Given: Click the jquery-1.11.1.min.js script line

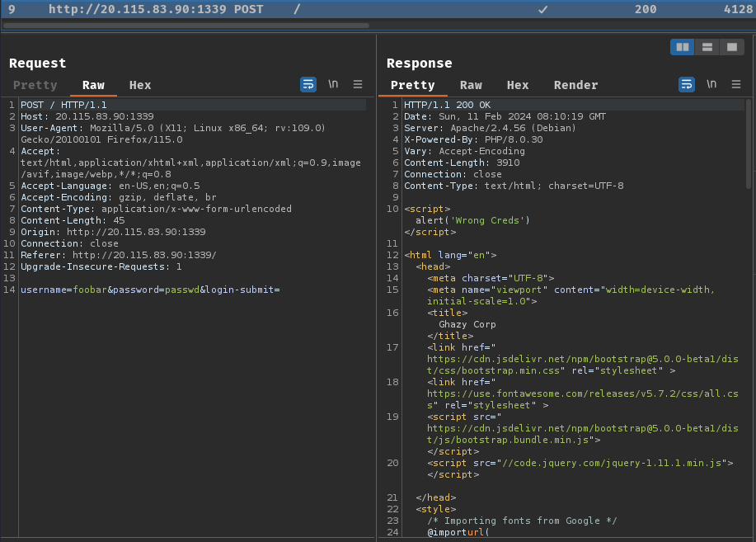Looking at the screenshot, I should click(x=580, y=464).
